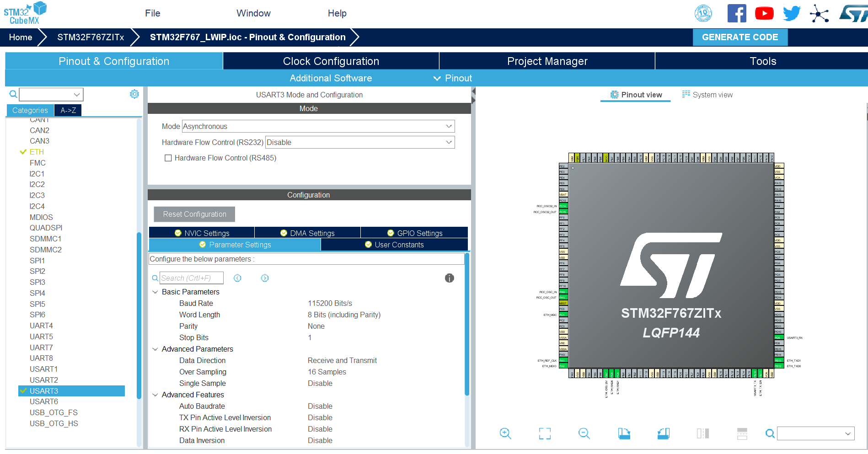Fit the chip to the view
The image size is (868, 454).
545,433
